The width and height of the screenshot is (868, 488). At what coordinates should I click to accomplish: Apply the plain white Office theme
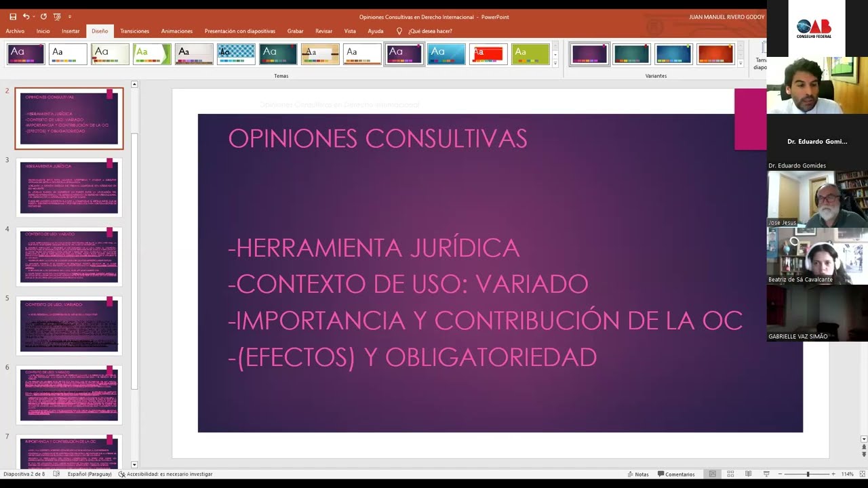68,54
